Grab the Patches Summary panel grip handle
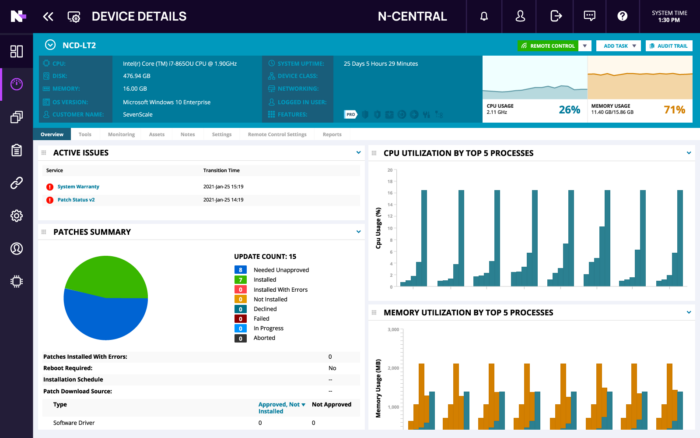This screenshot has height=438, width=700. pos(44,232)
